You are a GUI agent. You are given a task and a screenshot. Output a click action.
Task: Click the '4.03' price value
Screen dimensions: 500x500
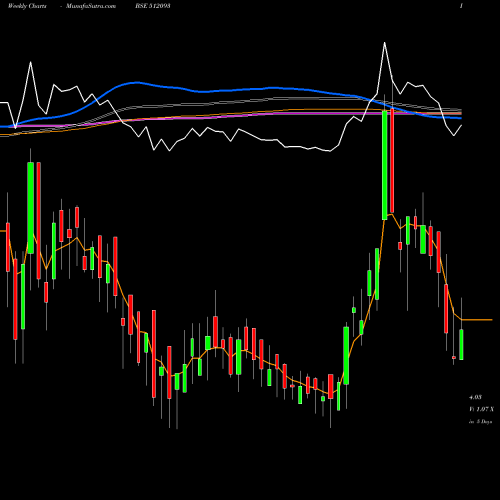pyautogui.click(x=475, y=397)
